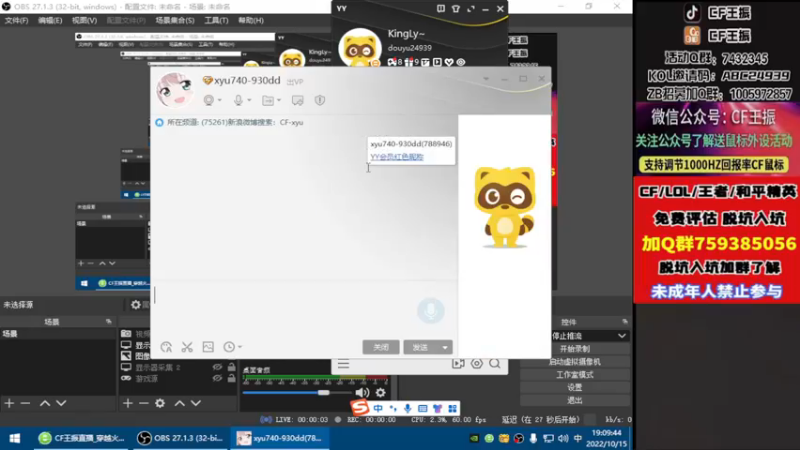Click the voice message microphone bubble
The width and height of the screenshot is (800, 450).
tap(431, 311)
